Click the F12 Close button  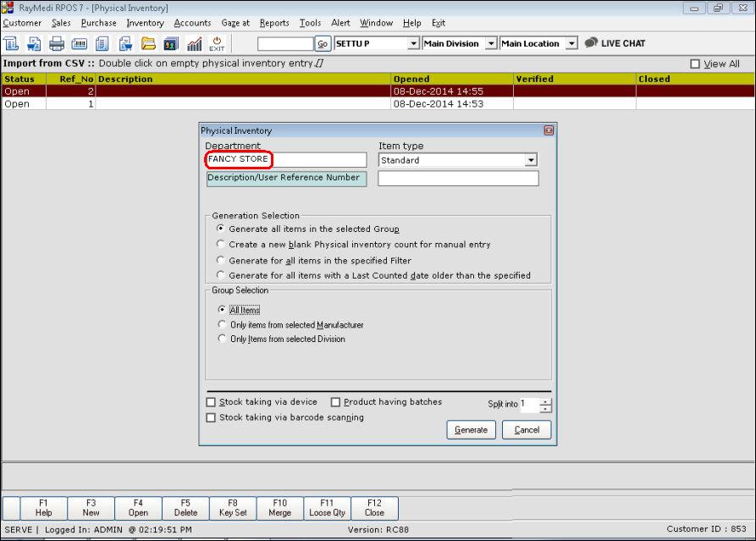click(374, 508)
